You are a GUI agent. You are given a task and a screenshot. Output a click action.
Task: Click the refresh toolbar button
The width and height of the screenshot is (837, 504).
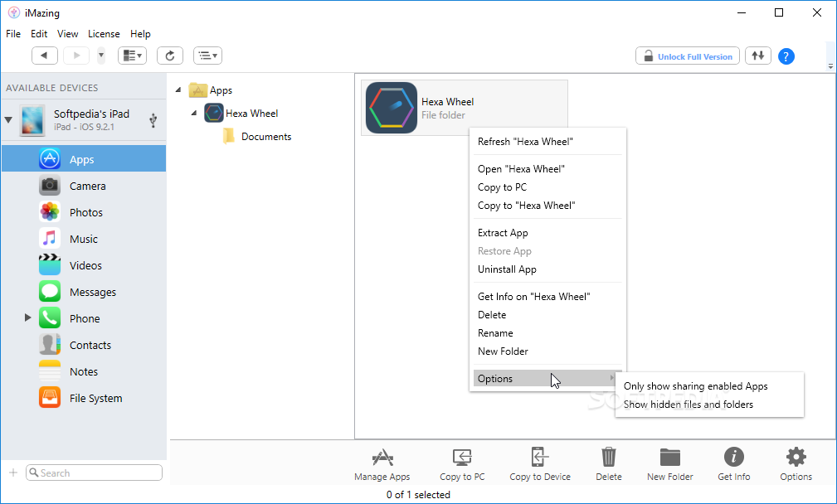tap(170, 56)
